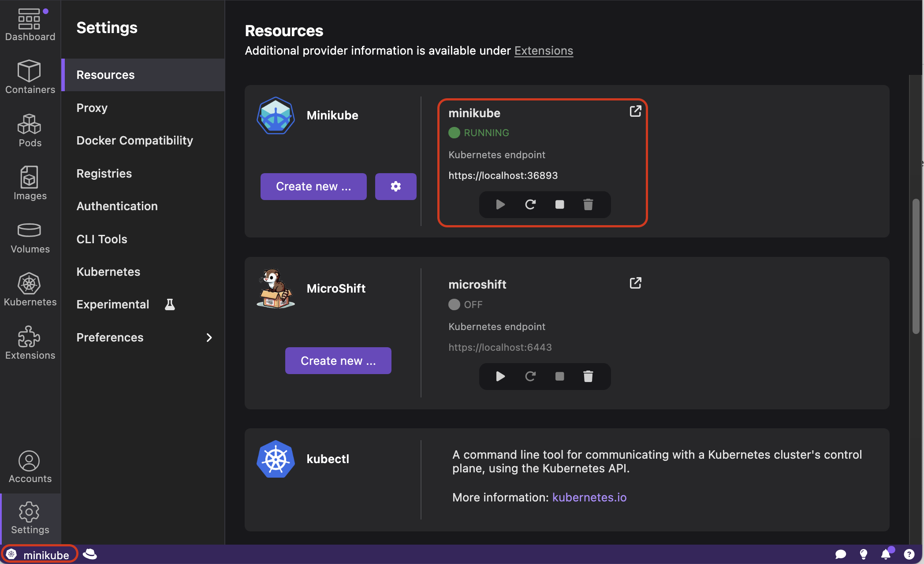
Task: Stop the running minikube cluster
Action: pyautogui.click(x=559, y=204)
